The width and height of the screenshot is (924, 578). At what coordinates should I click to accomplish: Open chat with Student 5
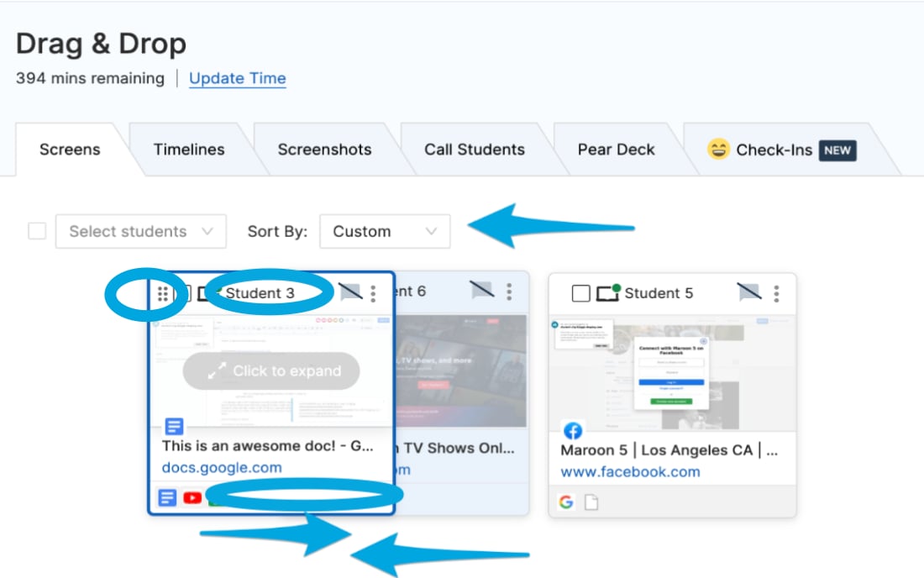(749, 292)
